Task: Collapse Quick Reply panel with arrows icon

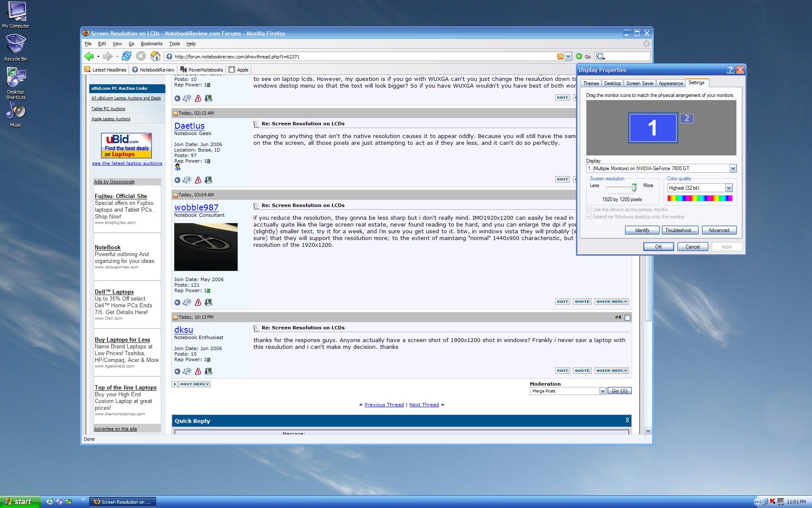Action: point(627,420)
